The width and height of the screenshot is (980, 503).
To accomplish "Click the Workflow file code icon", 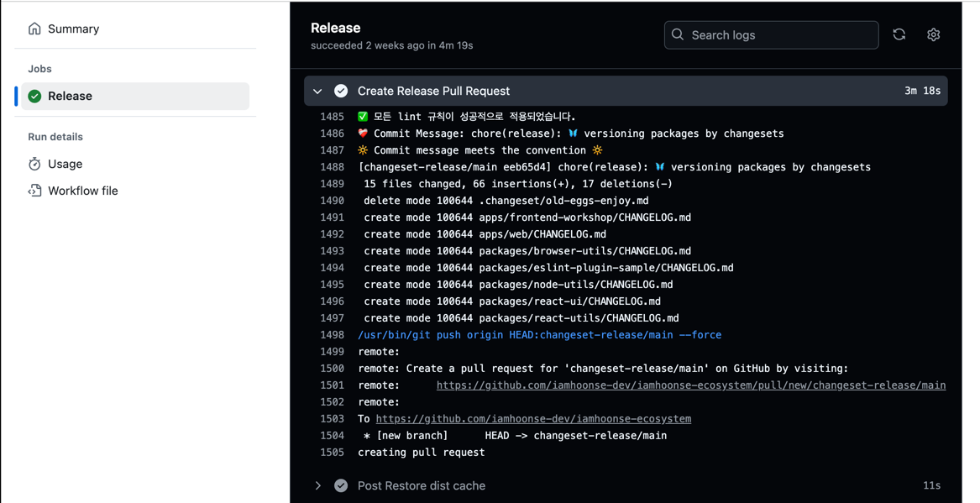I will click(x=35, y=191).
